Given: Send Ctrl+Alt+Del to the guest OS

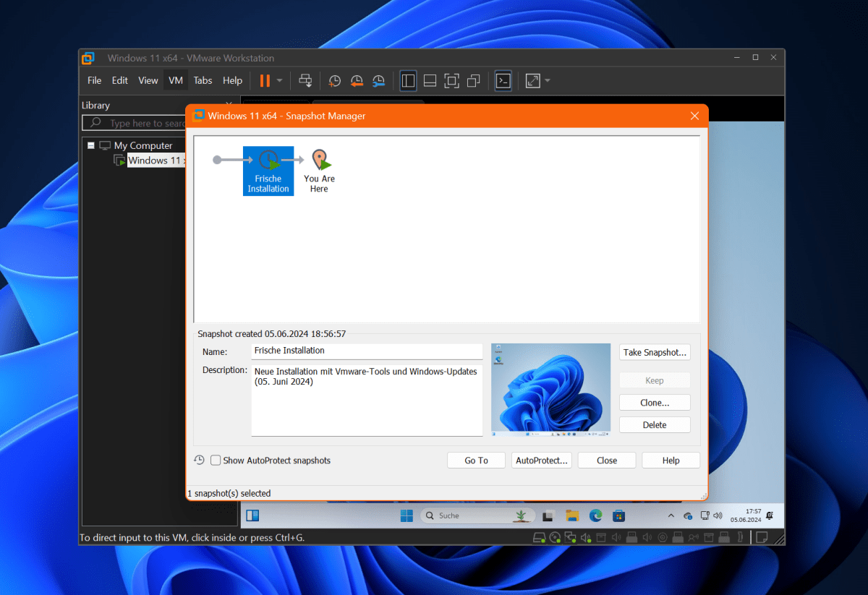Looking at the screenshot, I should pyautogui.click(x=305, y=80).
